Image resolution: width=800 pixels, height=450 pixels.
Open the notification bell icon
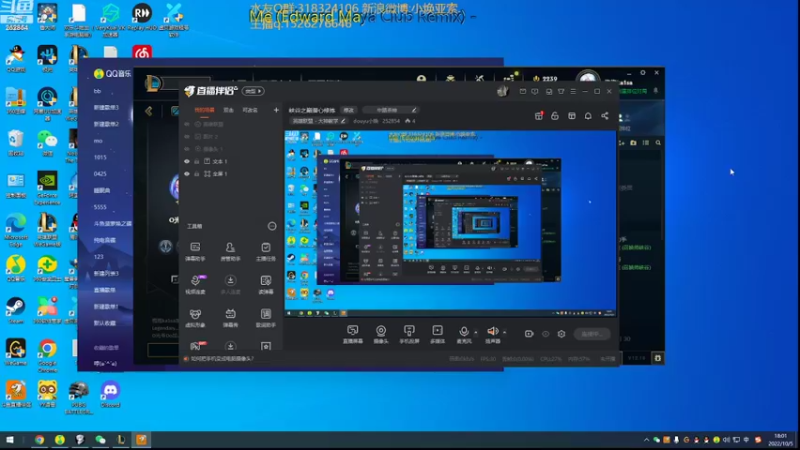point(588,116)
